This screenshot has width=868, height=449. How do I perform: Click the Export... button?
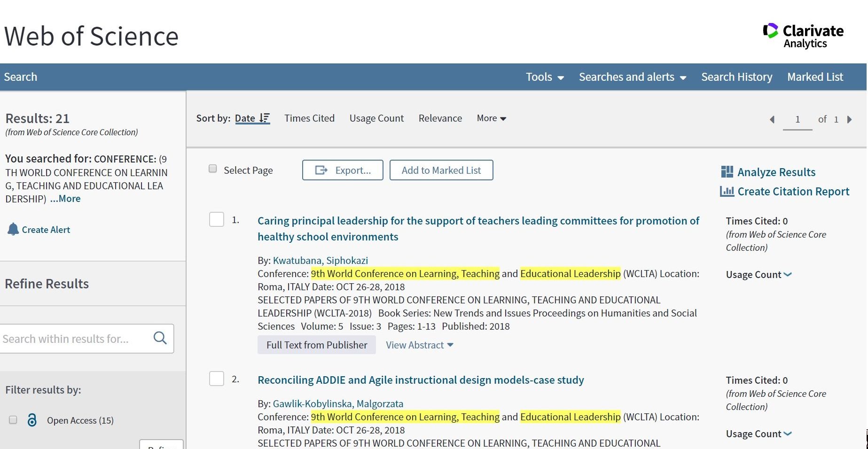[343, 170]
